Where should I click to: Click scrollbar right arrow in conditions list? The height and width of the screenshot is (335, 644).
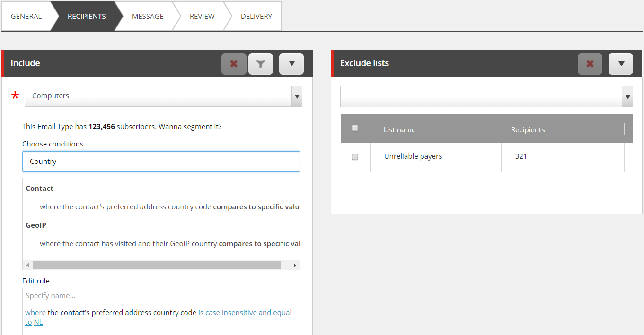pyautogui.click(x=295, y=266)
